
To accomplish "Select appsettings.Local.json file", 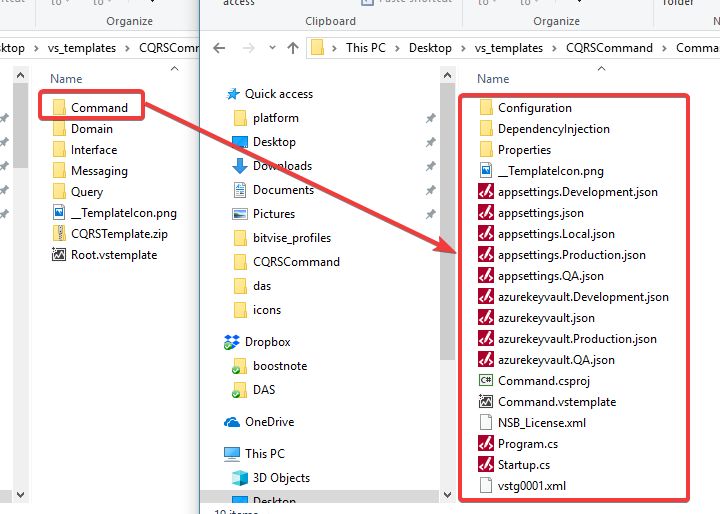I will [546, 234].
